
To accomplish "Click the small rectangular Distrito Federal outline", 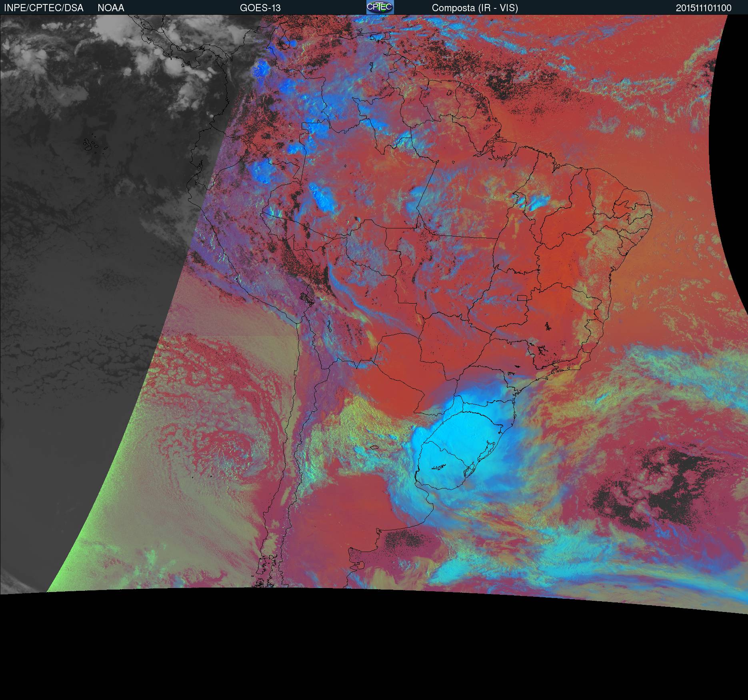I will coord(522,298).
